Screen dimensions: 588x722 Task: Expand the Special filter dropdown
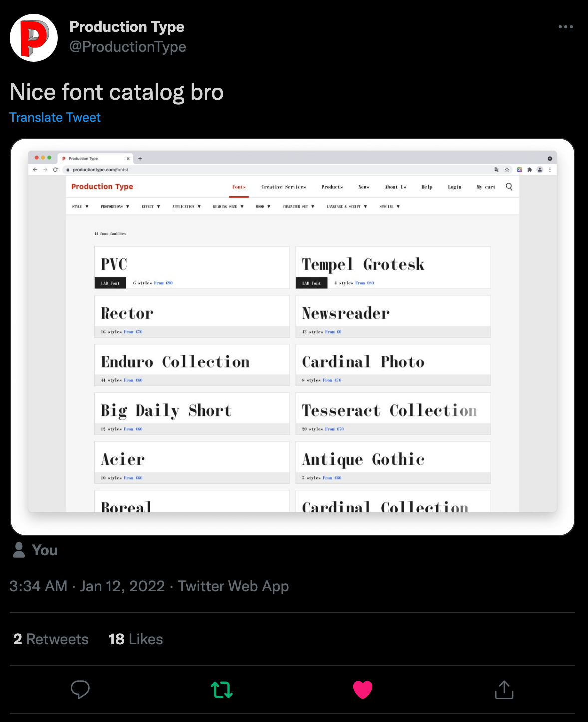[x=390, y=206]
